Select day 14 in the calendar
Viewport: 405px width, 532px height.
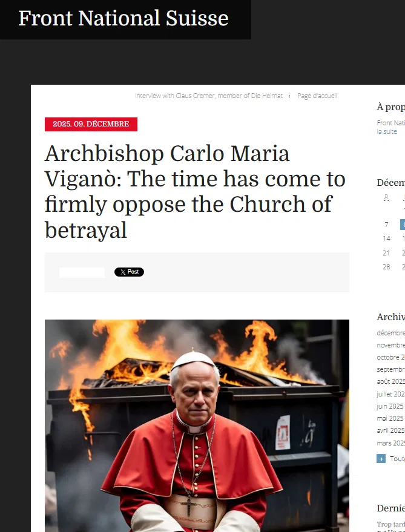point(386,238)
